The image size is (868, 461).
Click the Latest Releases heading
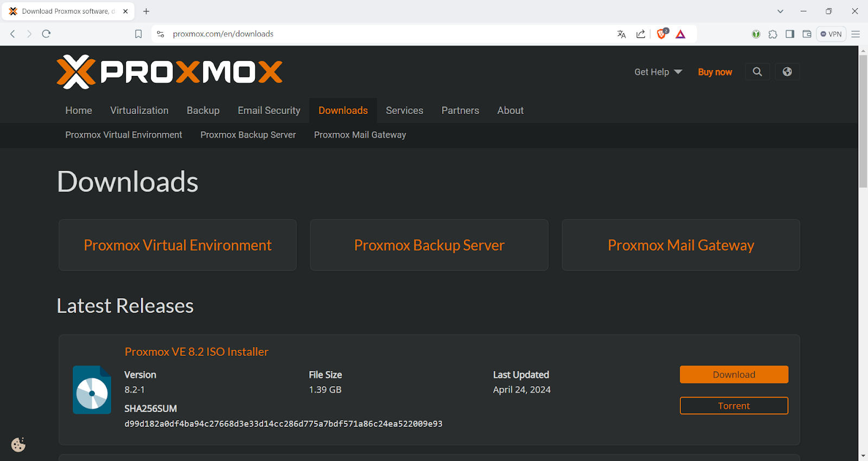coord(125,306)
